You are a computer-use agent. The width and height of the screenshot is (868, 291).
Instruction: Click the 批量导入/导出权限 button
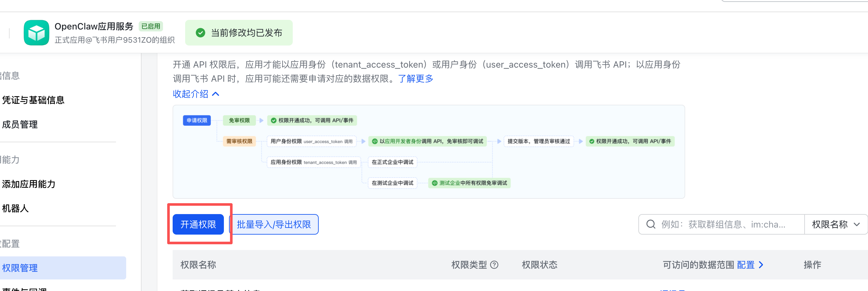(x=274, y=224)
